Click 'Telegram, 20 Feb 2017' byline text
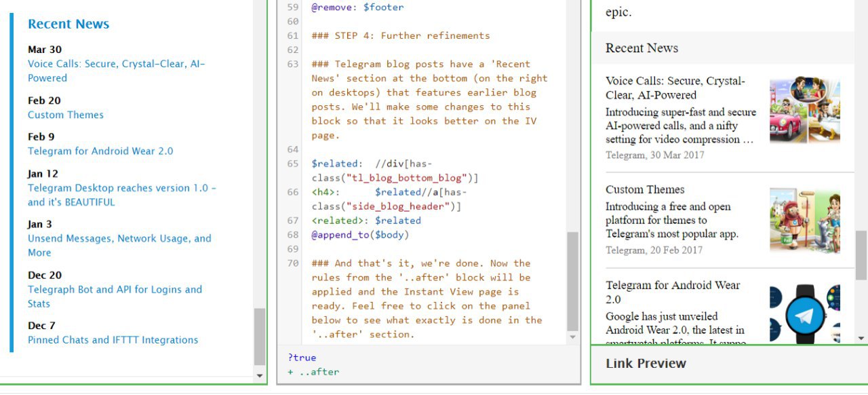 pos(654,250)
